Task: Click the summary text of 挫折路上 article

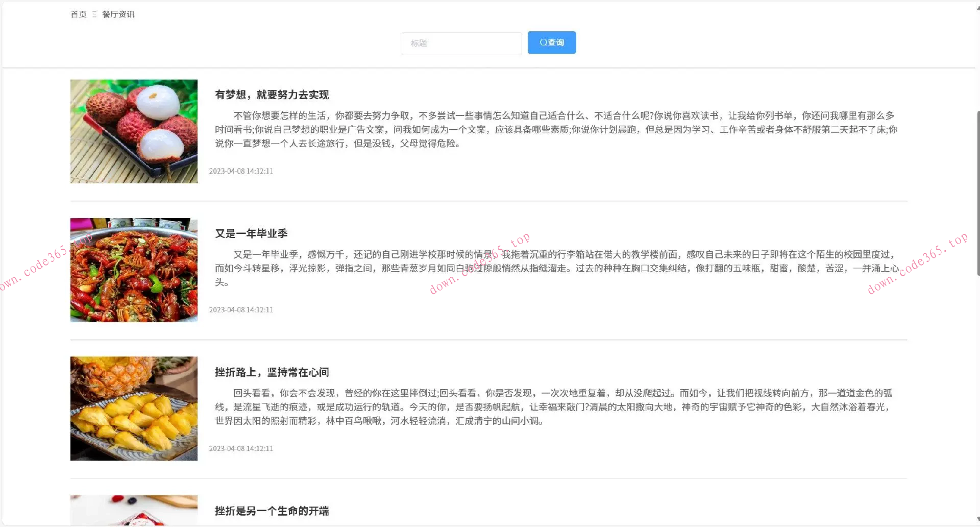Action: pyautogui.click(x=510, y=407)
